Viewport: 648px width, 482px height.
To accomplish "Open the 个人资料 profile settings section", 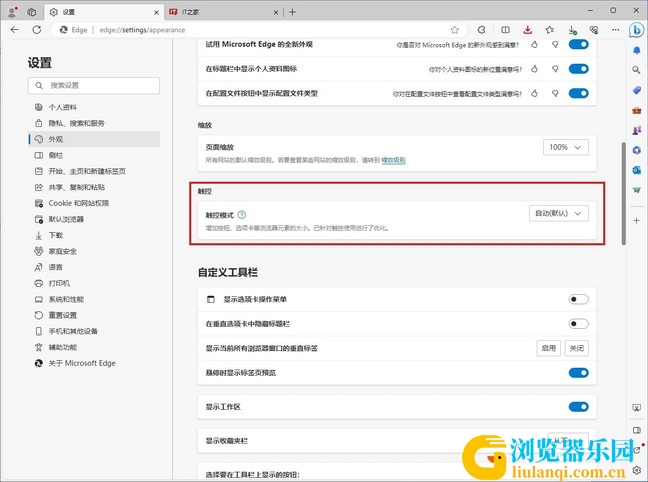I will (x=94, y=107).
